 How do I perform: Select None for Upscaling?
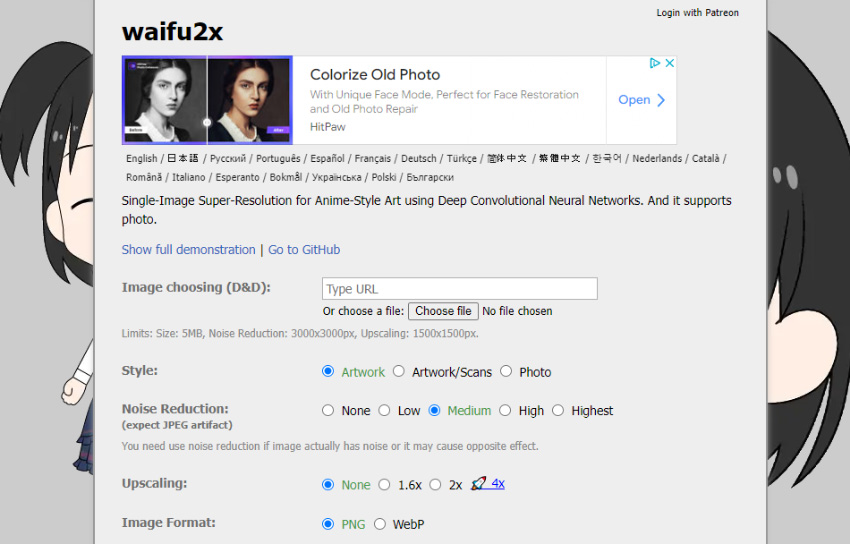(328, 484)
